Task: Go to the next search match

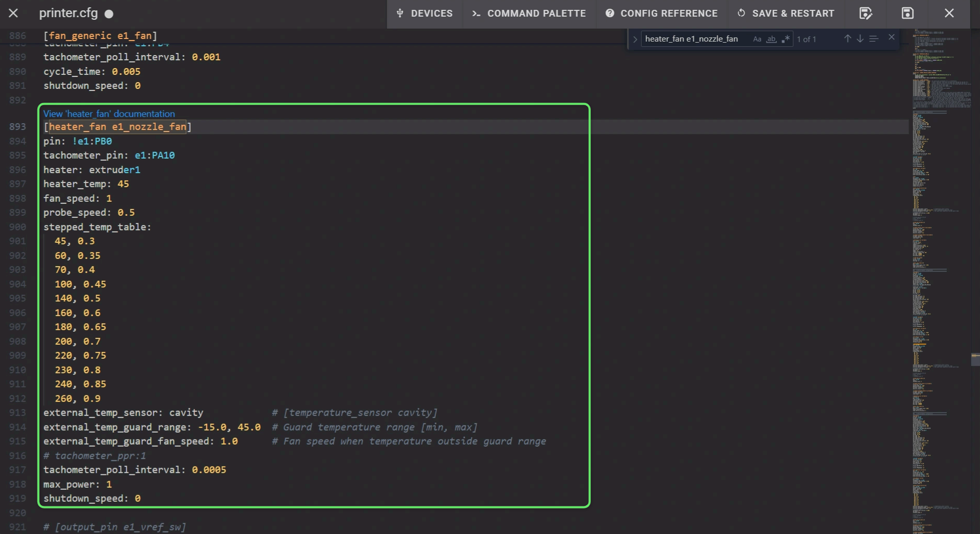Action: [860, 39]
